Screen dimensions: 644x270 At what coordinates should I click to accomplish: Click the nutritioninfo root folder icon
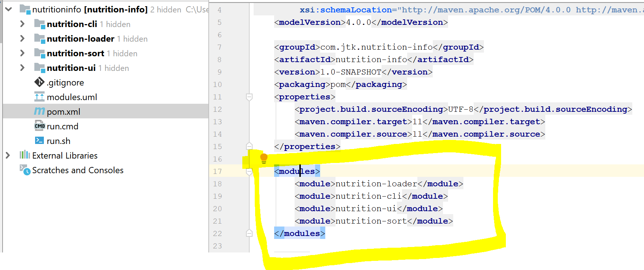point(25,9)
